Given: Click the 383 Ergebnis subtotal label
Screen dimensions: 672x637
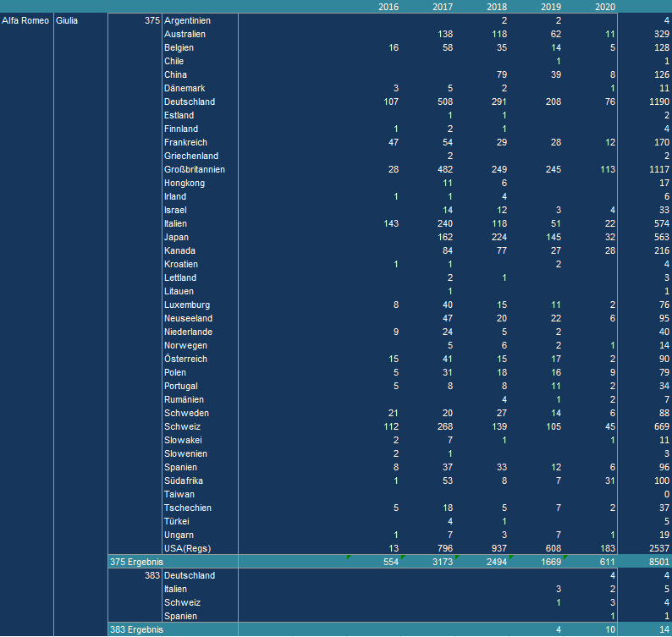Looking at the screenshot, I should point(136,629).
